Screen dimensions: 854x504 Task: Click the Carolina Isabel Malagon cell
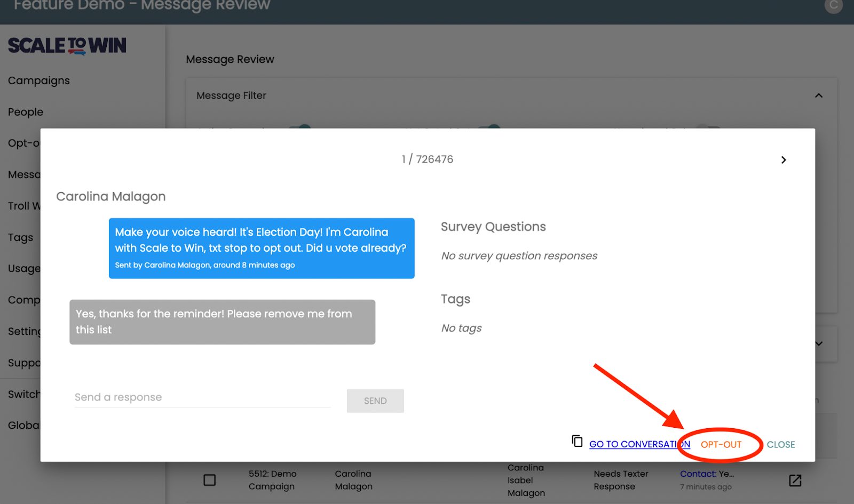(x=526, y=480)
